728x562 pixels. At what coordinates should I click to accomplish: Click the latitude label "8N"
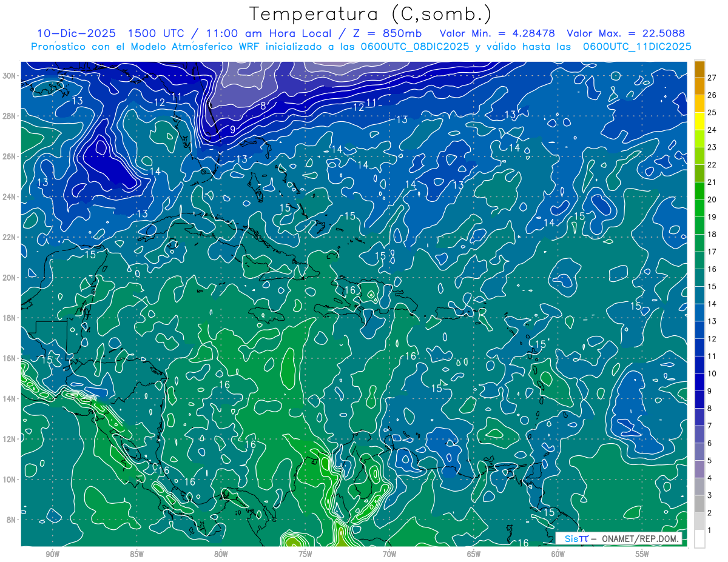pyautogui.click(x=12, y=520)
